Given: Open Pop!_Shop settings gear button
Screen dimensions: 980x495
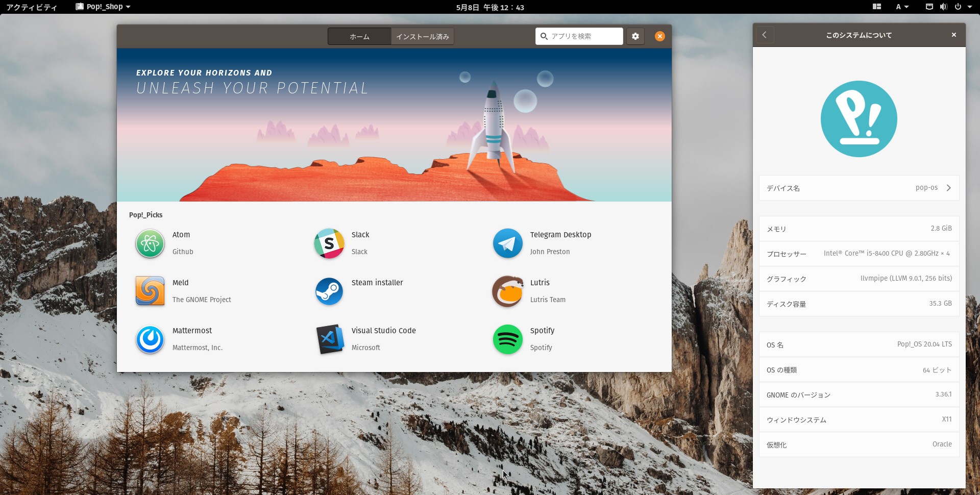Looking at the screenshot, I should click(635, 36).
